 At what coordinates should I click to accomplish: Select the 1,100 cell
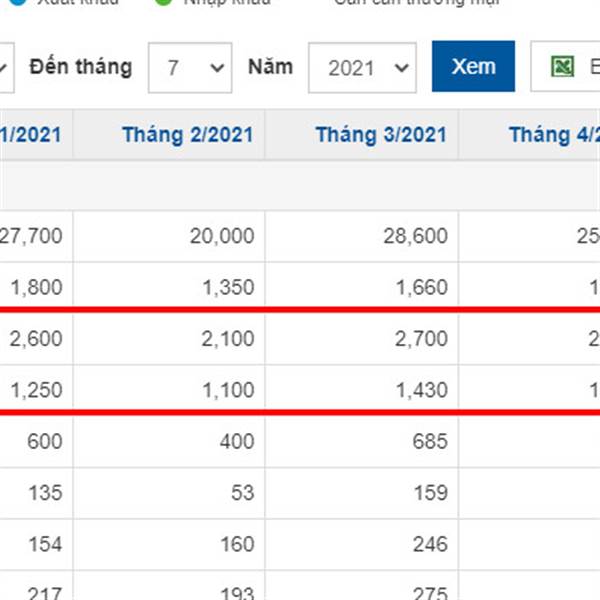[x=169, y=390]
